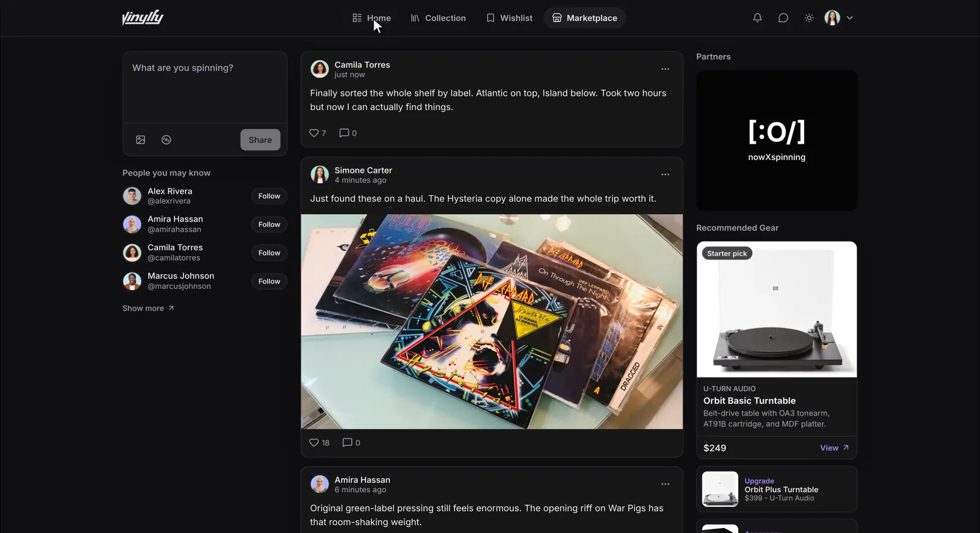Click the 'Starter pick' badge
The width and height of the screenshot is (980, 533).
click(x=727, y=253)
